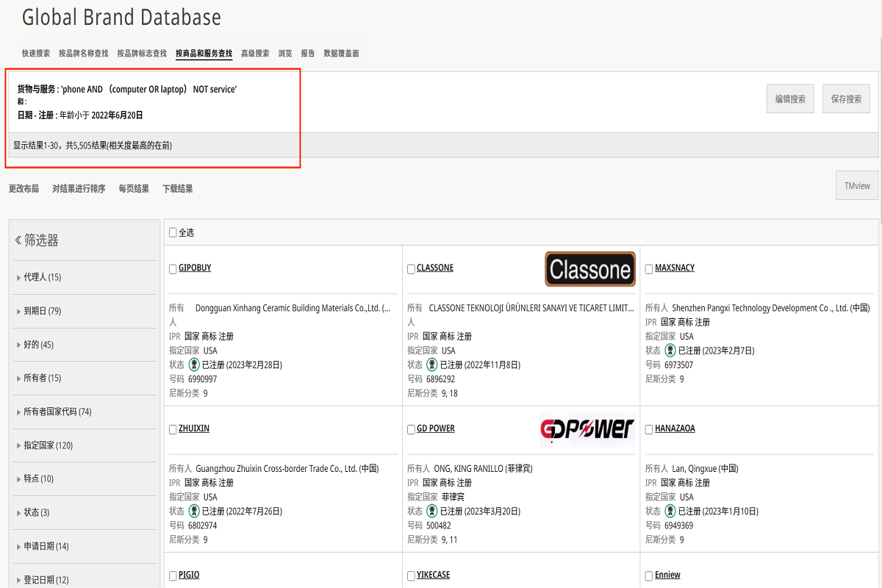Open the GD Power logo image
This screenshot has height=588, width=882.
click(587, 429)
